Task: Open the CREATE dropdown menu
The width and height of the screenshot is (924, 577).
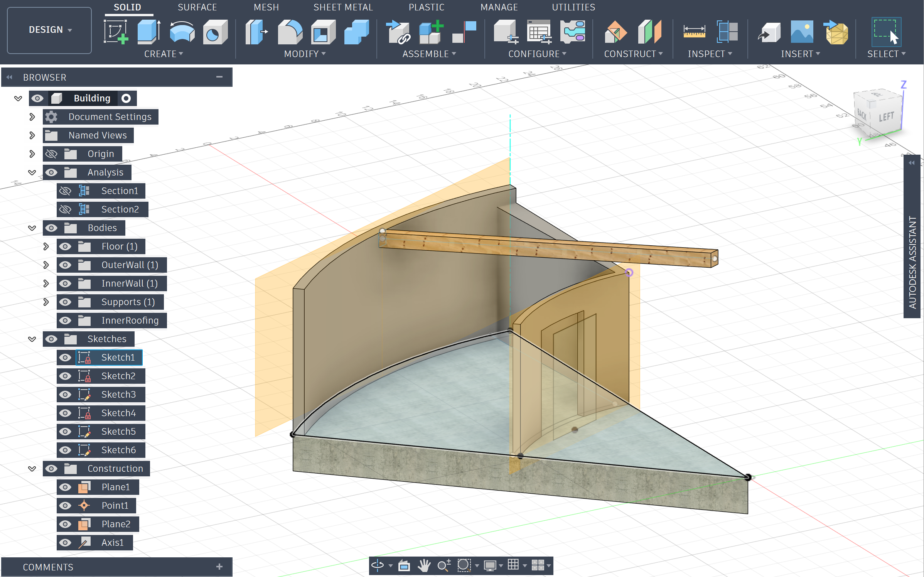Action: pos(164,54)
